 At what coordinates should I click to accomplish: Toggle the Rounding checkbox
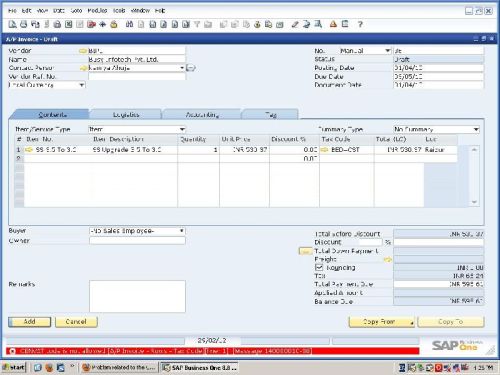tap(319, 267)
